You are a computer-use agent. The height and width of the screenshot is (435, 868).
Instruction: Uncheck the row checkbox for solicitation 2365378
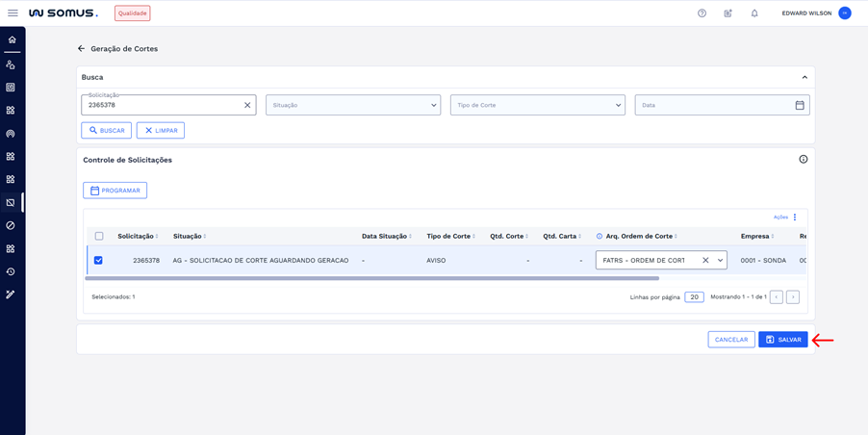point(98,260)
